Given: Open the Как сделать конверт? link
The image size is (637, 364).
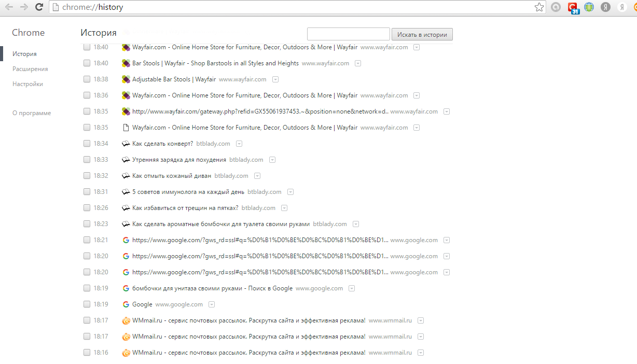Looking at the screenshot, I should click(162, 144).
